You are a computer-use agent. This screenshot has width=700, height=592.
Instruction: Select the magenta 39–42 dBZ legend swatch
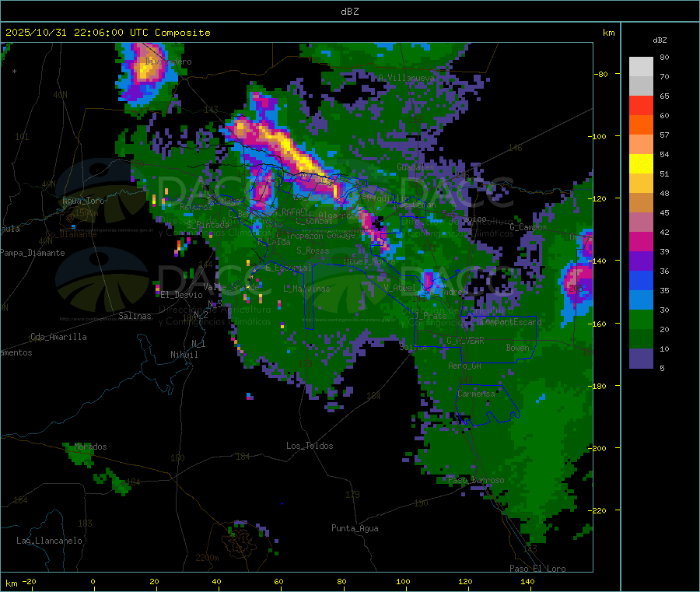click(x=641, y=241)
